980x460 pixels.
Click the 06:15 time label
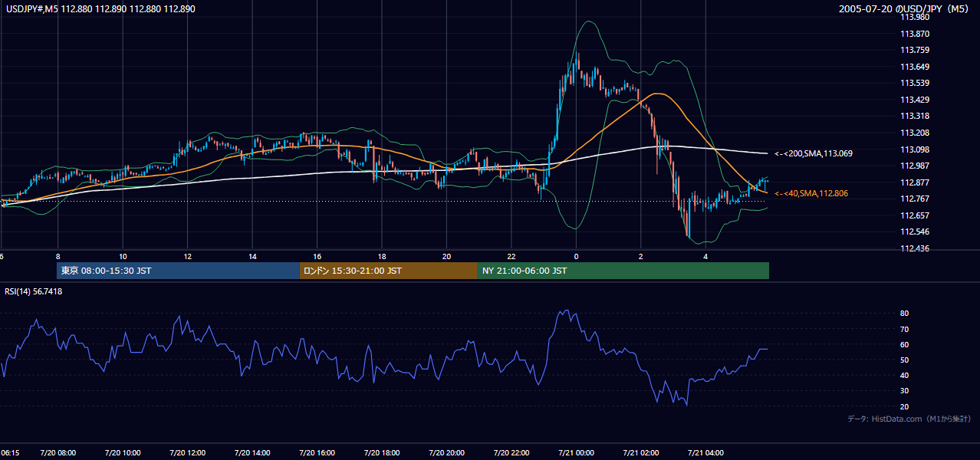10,453
